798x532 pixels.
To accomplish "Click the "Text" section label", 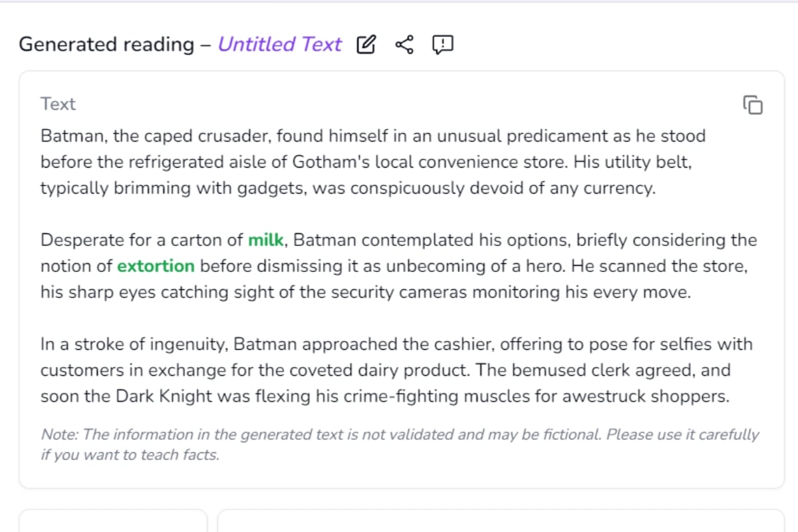I will [58, 104].
